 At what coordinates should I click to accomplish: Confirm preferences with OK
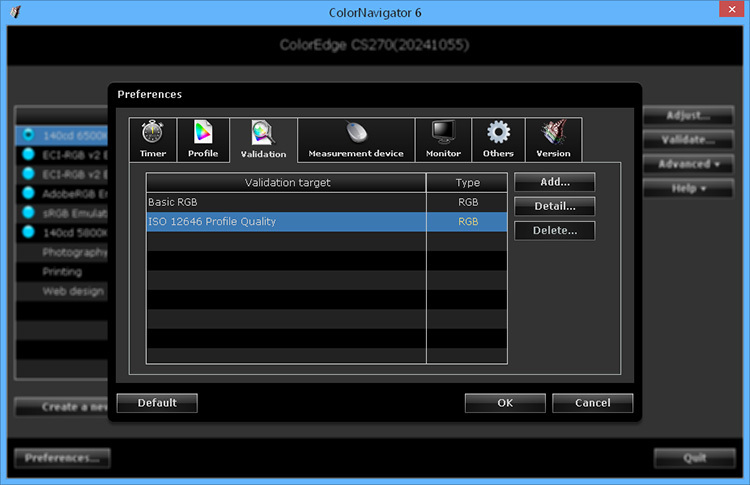(505, 403)
